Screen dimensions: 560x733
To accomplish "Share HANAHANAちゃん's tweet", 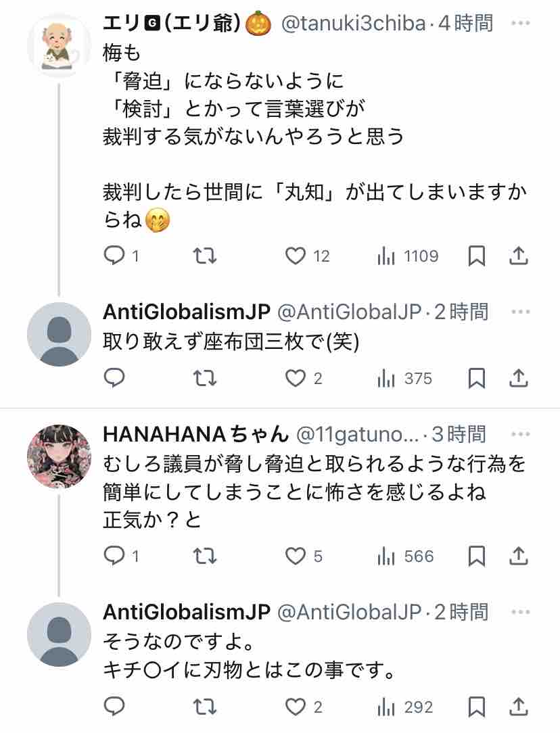I will [517, 557].
